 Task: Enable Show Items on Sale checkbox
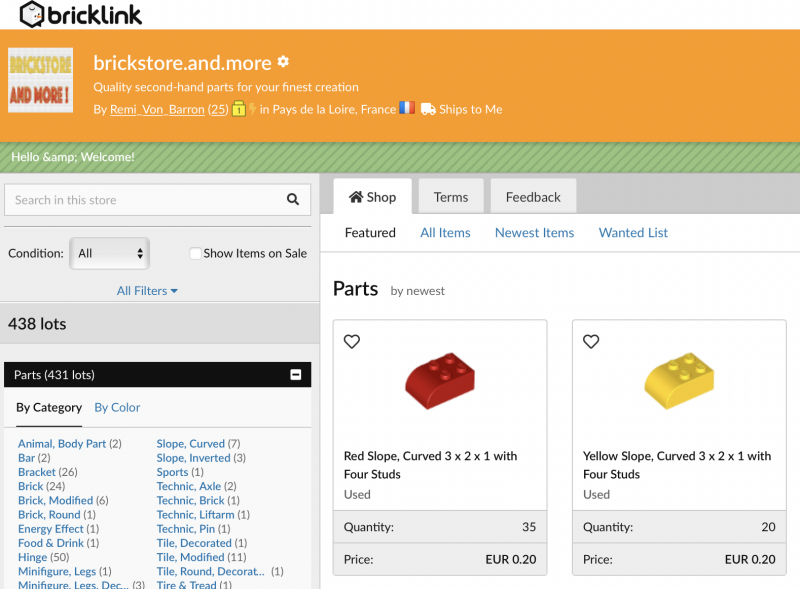pos(196,254)
